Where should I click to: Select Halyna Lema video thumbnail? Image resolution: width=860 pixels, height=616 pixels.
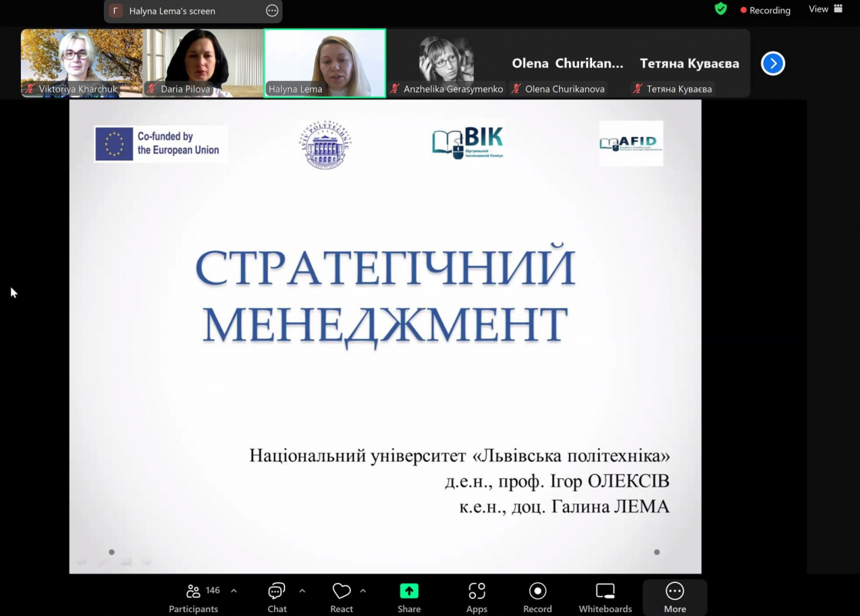(x=325, y=63)
